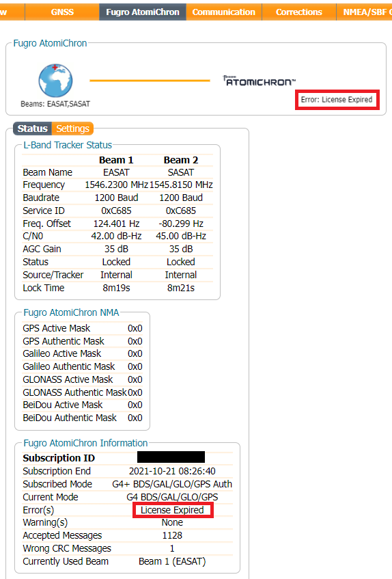Click the globe beams icon
Image resolution: width=392 pixels, height=579 pixels.
56,81
